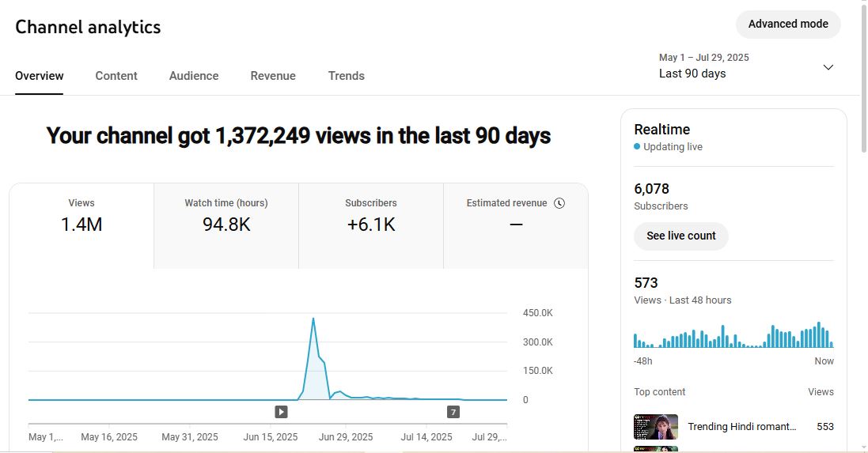Click the 7 videos marker on the timeline
868x453 pixels.
pyautogui.click(x=453, y=412)
